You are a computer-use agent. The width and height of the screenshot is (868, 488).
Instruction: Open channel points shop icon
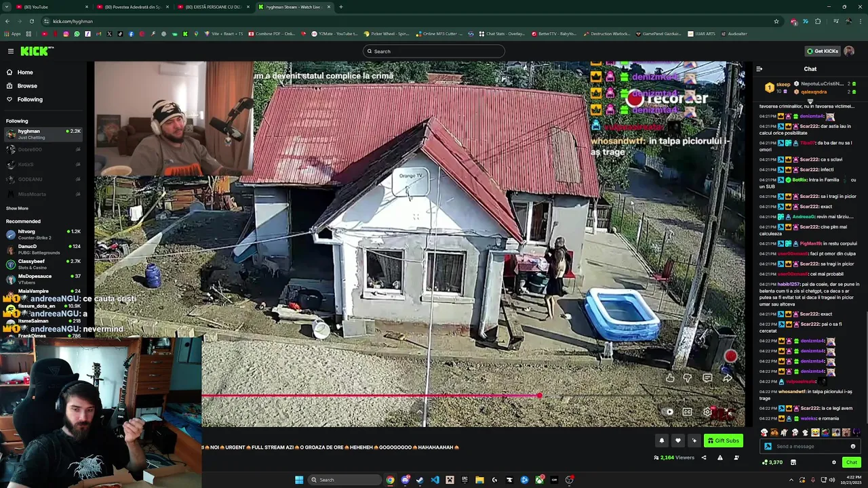click(793, 462)
